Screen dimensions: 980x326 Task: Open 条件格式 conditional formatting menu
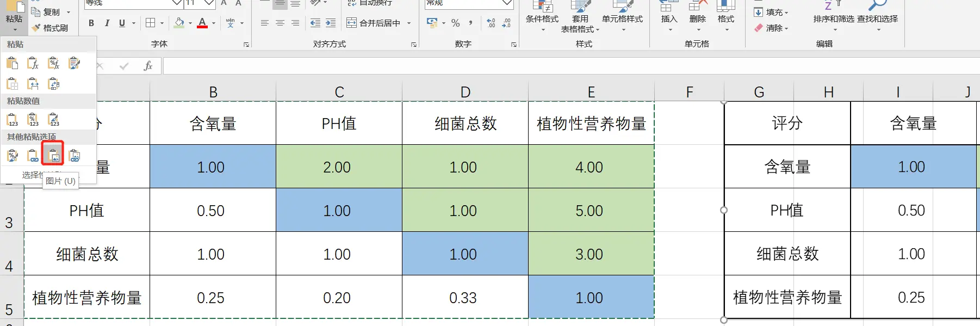[x=542, y=16]
